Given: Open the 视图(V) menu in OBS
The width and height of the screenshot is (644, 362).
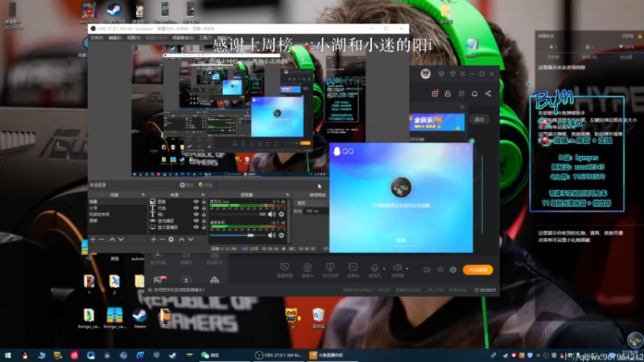Looking at the screenshot, I should 134,38.
